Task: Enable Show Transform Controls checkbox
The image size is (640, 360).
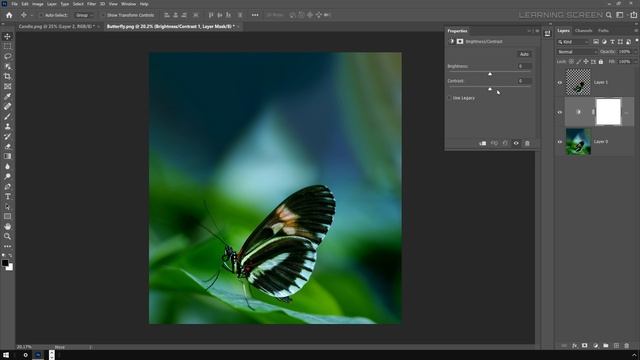Action: pyautogui.click(x=102, y=15)
